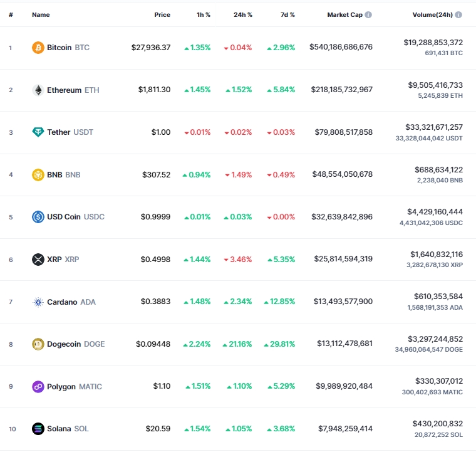Click the Dogecoin shiba logo icon
The height and width of the screenshot is (452, 476).
pos(38,344)
